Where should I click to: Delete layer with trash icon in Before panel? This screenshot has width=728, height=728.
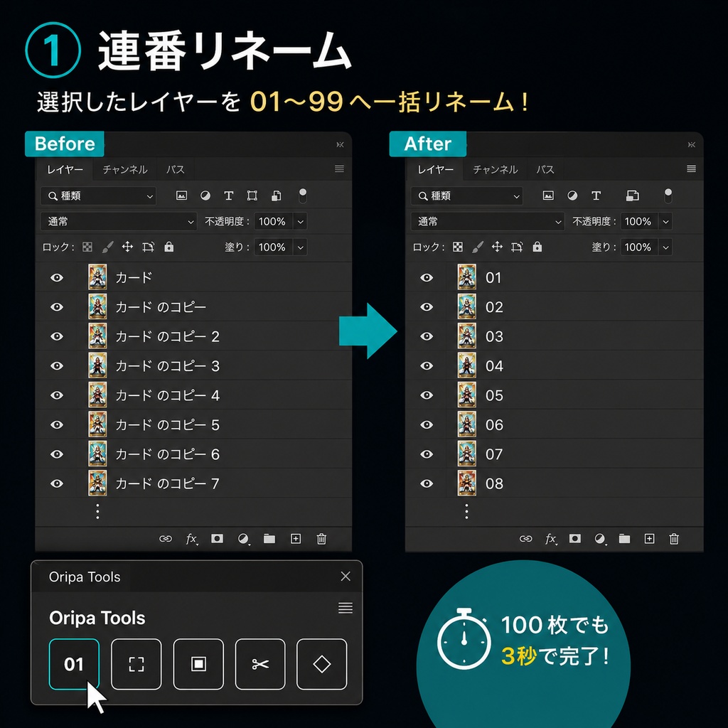click(x=321, y=539)
